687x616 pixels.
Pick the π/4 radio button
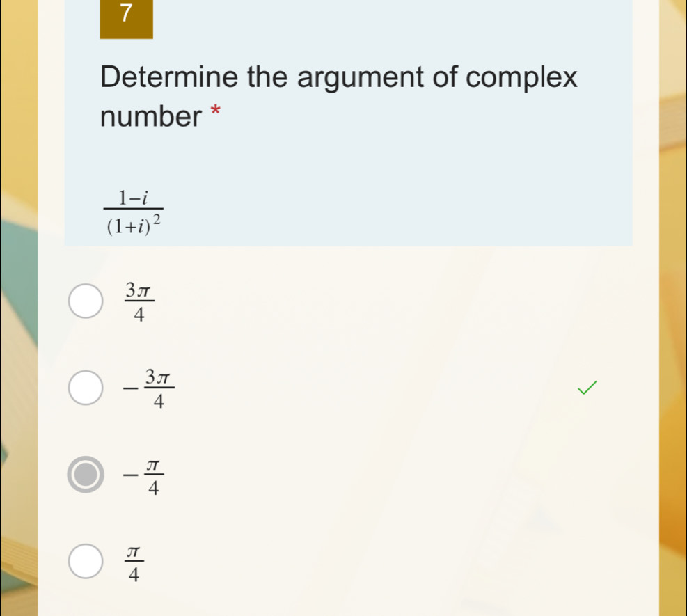[x=86, y=561]
